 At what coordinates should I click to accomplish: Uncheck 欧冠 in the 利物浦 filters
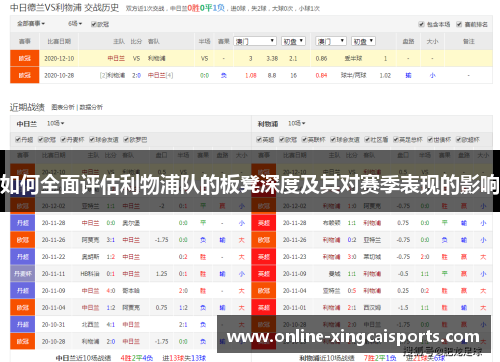tap(282, 139)
